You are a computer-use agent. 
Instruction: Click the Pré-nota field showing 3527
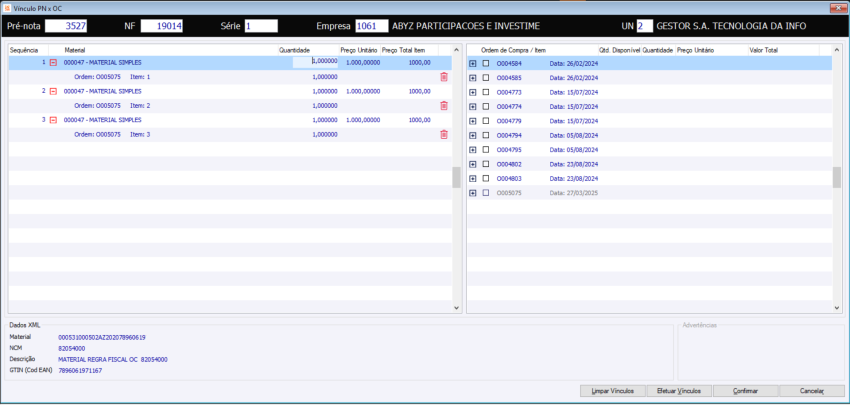click(x=66, y=26)
